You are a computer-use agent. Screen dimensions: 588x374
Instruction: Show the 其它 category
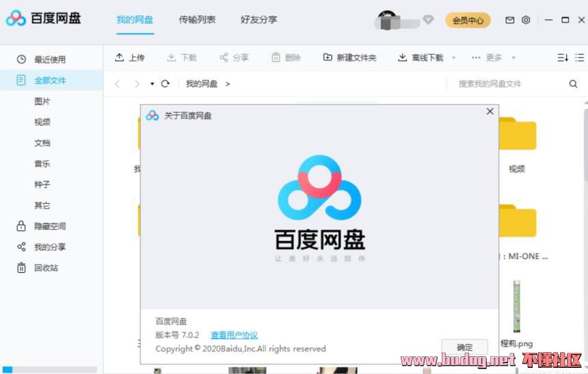(x=42, y=205)
